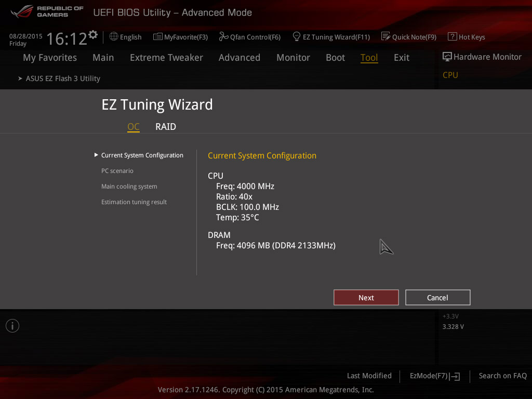532x399 pixels.
Task: Select Estimation tuning result step
Action: click(x=134, y=202)
